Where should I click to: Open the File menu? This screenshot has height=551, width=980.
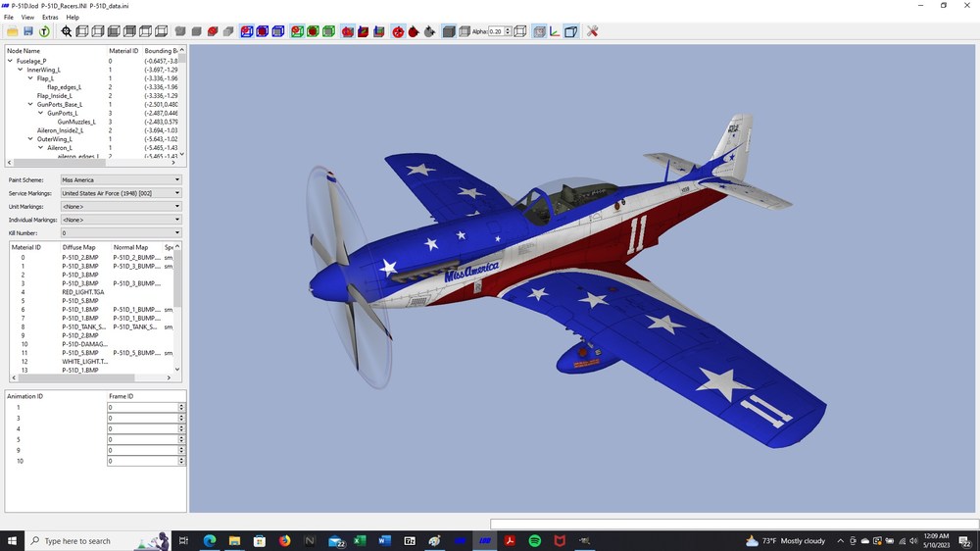(9, 18)
